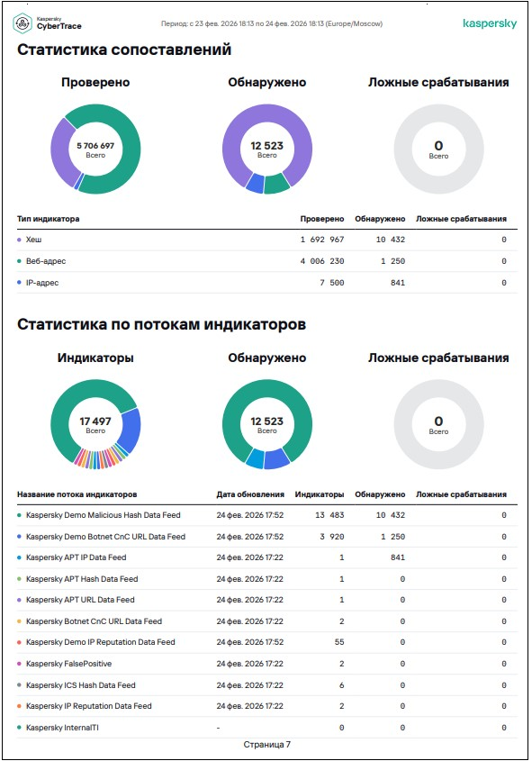Screen dimensions: 532x761
Task: Click the indicator count 55
Action: (339, 642)
